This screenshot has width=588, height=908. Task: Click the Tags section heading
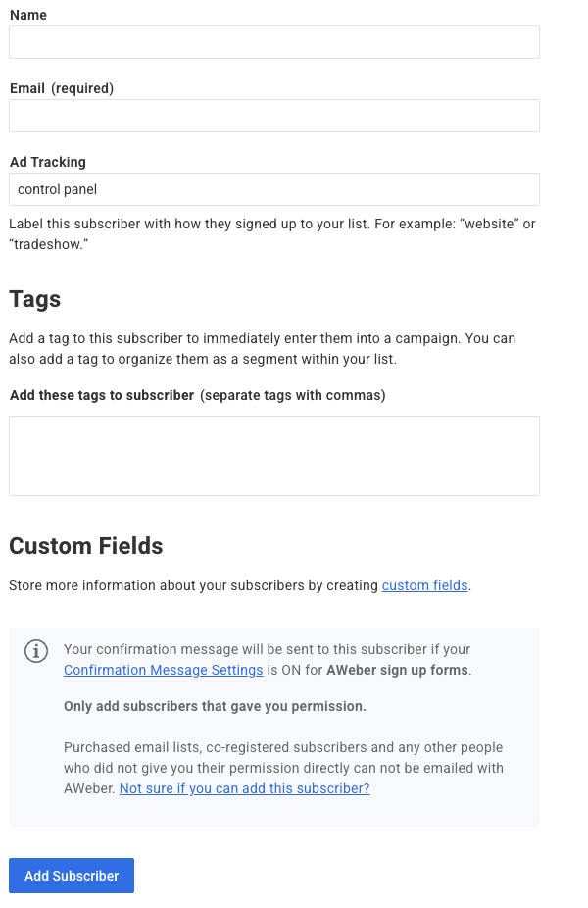coord(35,299)
